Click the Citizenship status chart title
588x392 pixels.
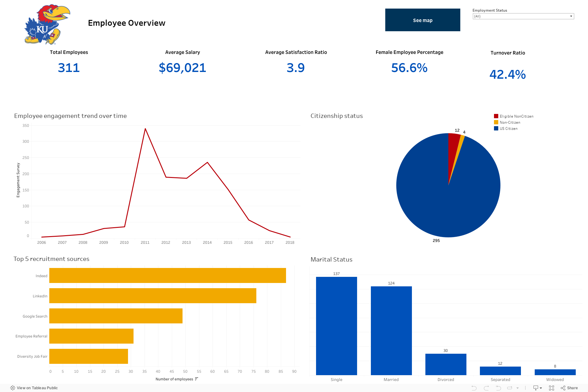pos(337,116)
